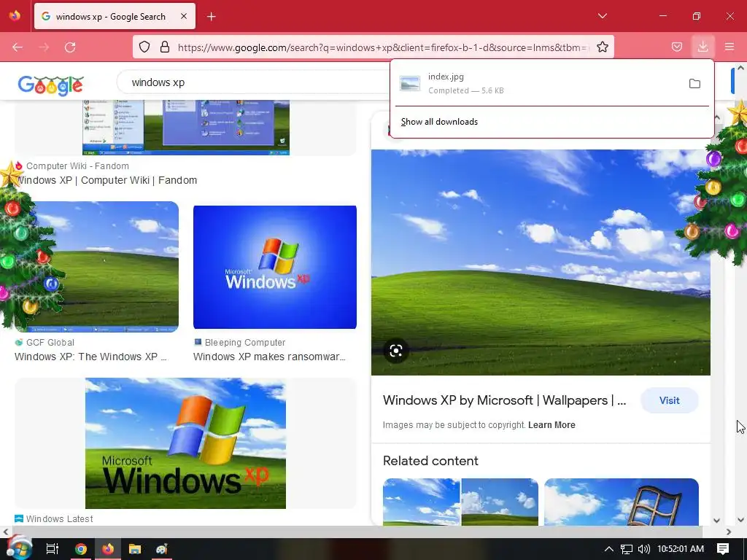Image resolution: width=747 pixels, height=560 pixels.
Task: Click the Firefox forward arrow
Action: tap(44, 47)
